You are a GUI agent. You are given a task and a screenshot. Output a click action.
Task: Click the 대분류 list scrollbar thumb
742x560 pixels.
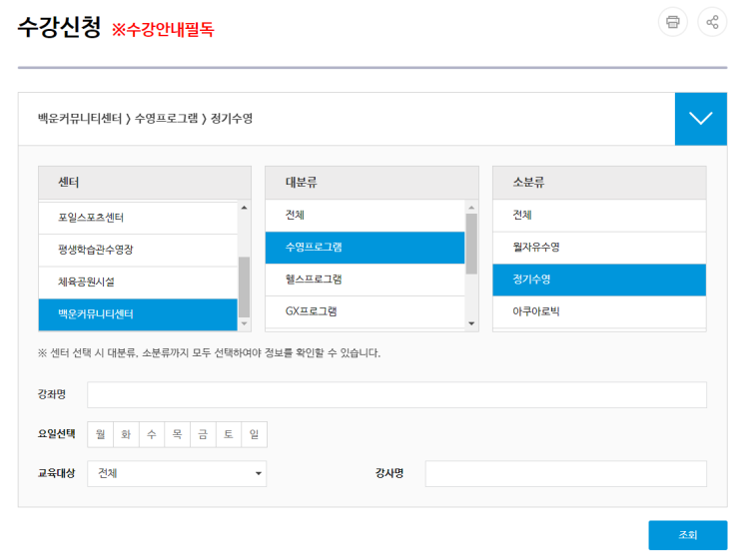471,244
